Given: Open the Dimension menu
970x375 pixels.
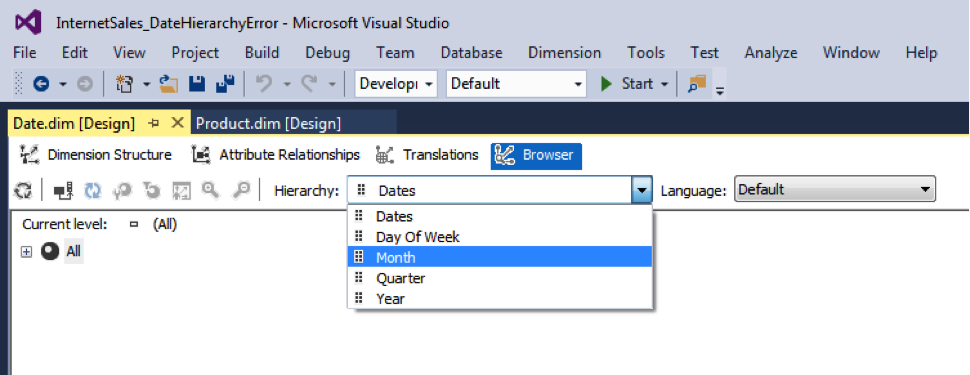Looking at the screenshot, I should click(x=564, y=53).
